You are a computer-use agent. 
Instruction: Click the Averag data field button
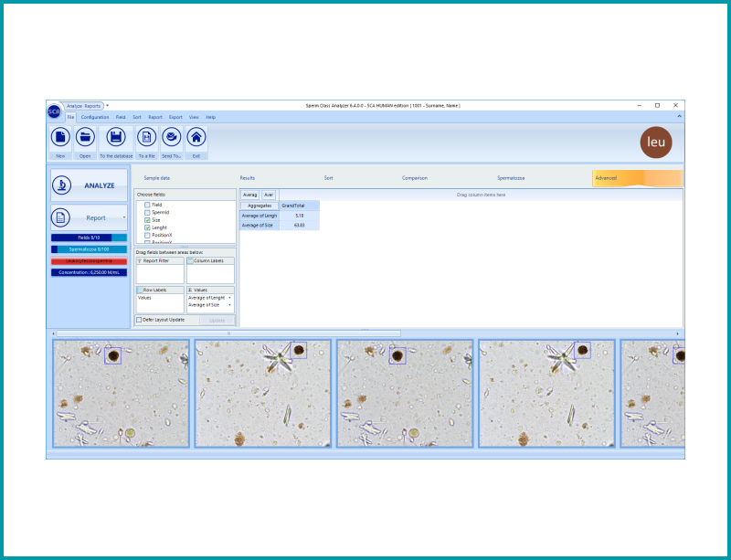tap(249, 195)
